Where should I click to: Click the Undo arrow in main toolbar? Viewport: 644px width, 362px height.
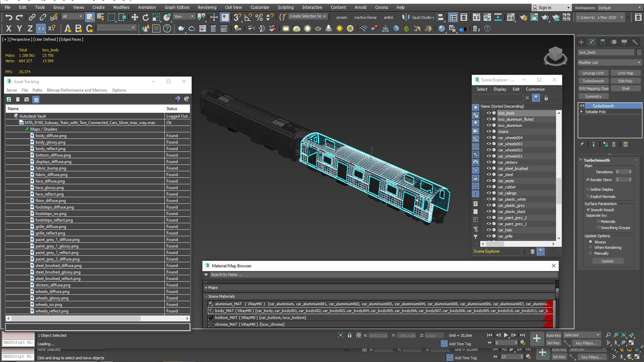pos(9,17)
